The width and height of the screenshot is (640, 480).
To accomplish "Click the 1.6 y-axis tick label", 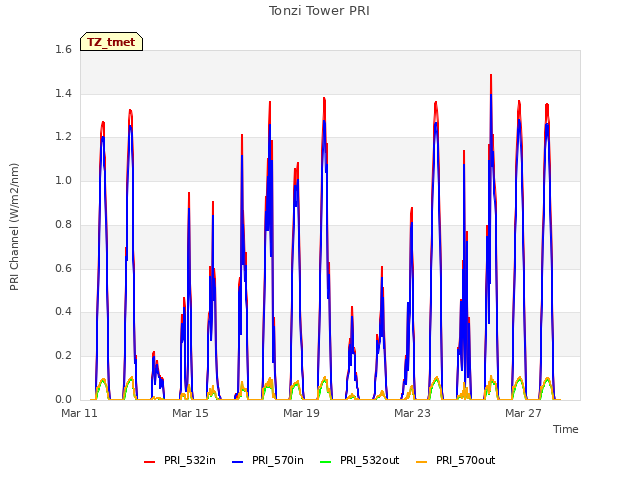I will coord(64,50).
